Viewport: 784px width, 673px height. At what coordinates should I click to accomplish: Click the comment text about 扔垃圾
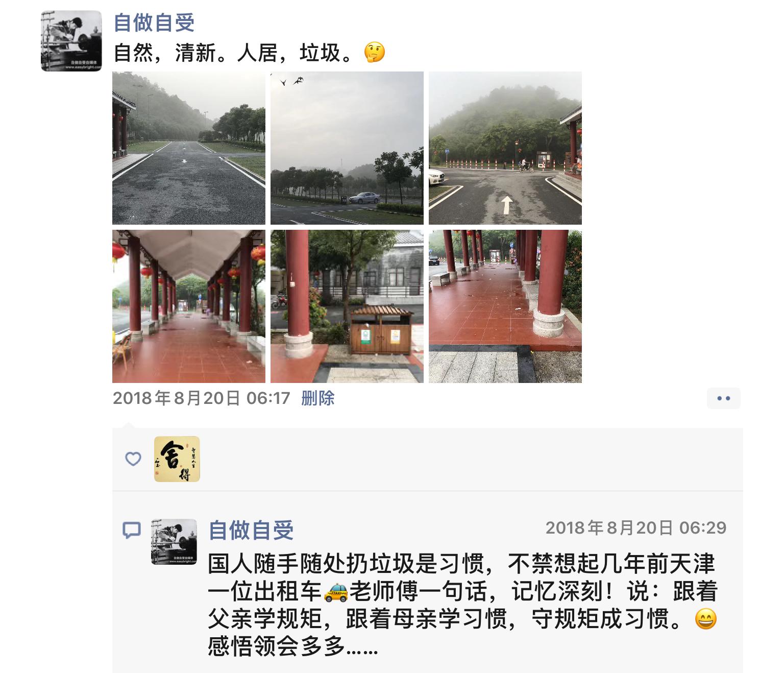(x=462, y=606)
